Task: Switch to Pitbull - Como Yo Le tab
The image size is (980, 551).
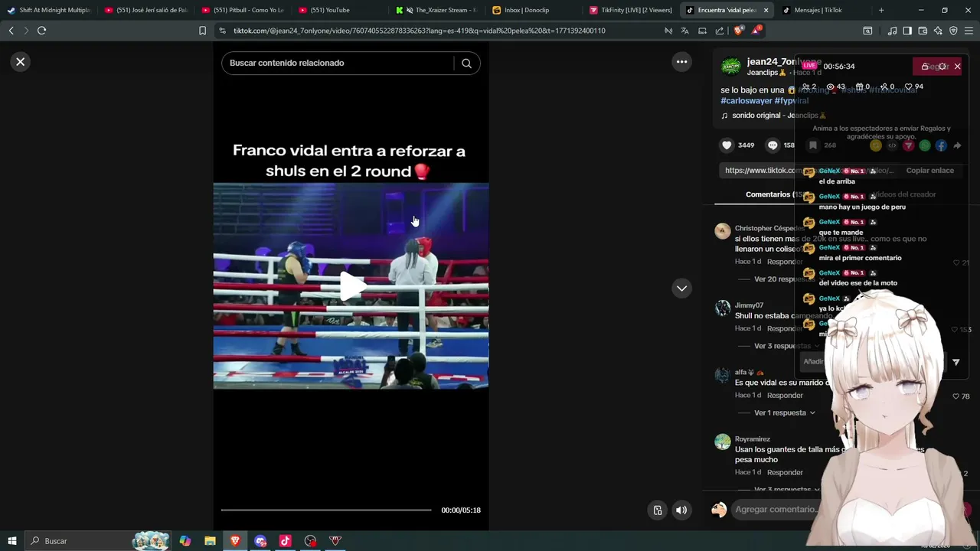Action: click(243, 10)
